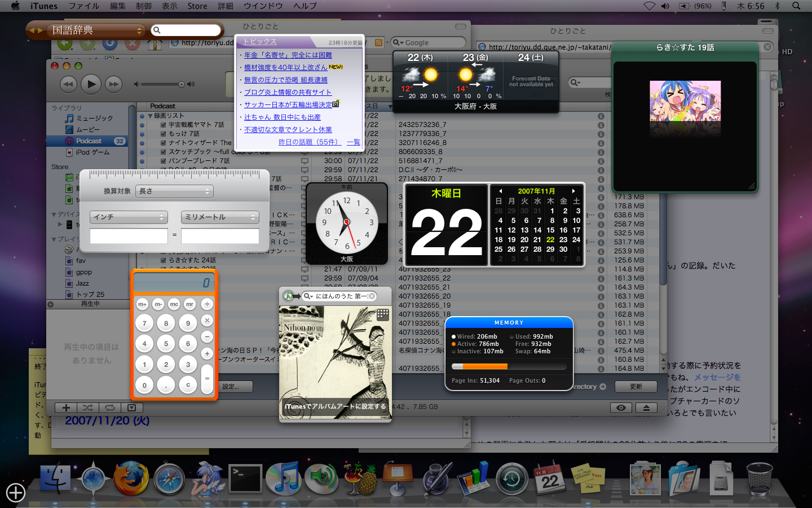Start playback with iTunes play button
This screenshot has width=812, height=508.
91,85
